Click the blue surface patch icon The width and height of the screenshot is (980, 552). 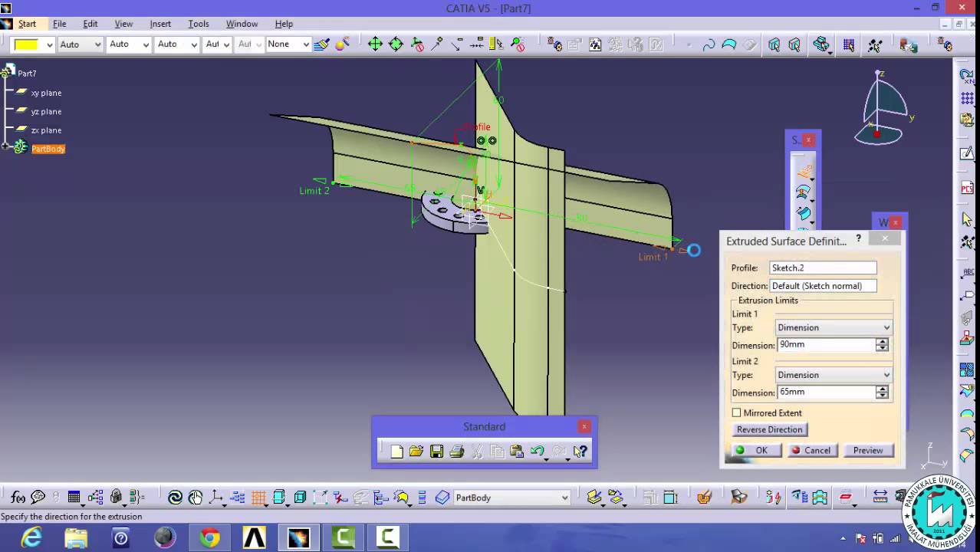click(730, 44)
